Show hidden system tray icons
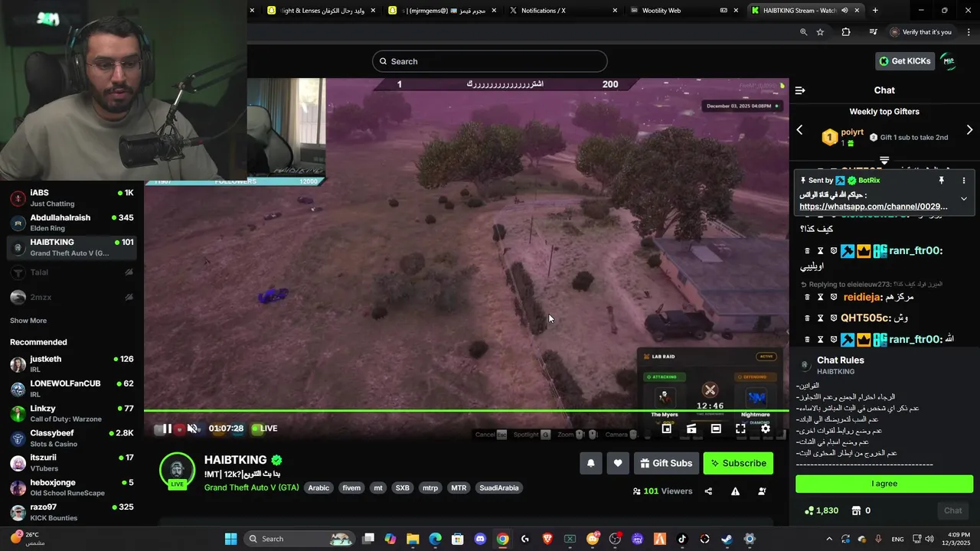Viewport: 980px width, 551px height. pyautogui.click(x=828, y=539)
